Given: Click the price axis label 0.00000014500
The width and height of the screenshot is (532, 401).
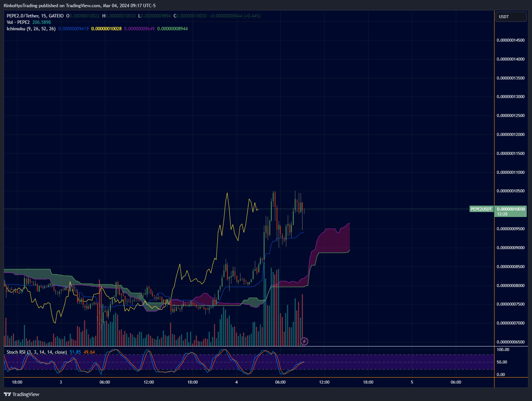Looking at the screenshot, I should tap(511, 40).
